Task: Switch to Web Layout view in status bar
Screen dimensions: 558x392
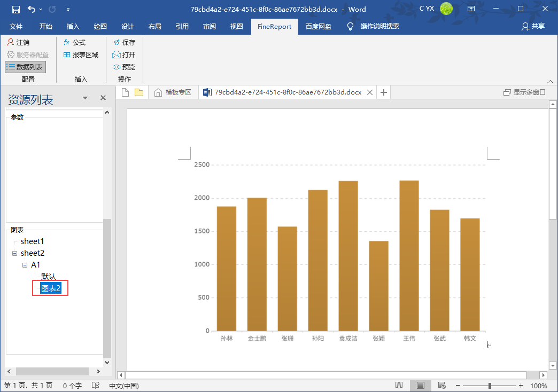Action: [x=441, y=386]
